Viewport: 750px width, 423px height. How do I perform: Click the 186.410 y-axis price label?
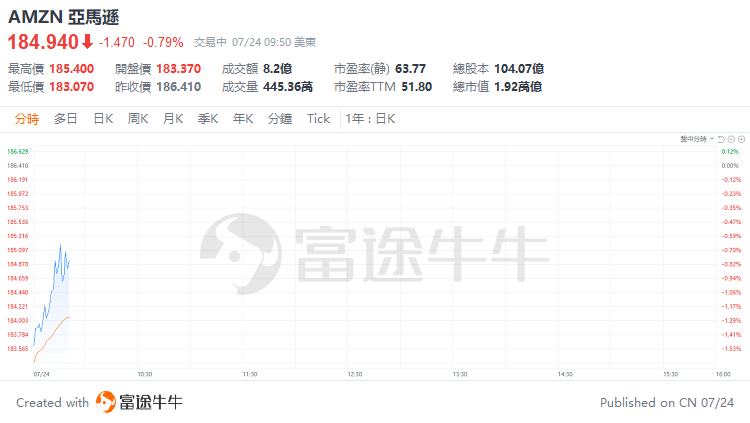click(x=18, y=166)
